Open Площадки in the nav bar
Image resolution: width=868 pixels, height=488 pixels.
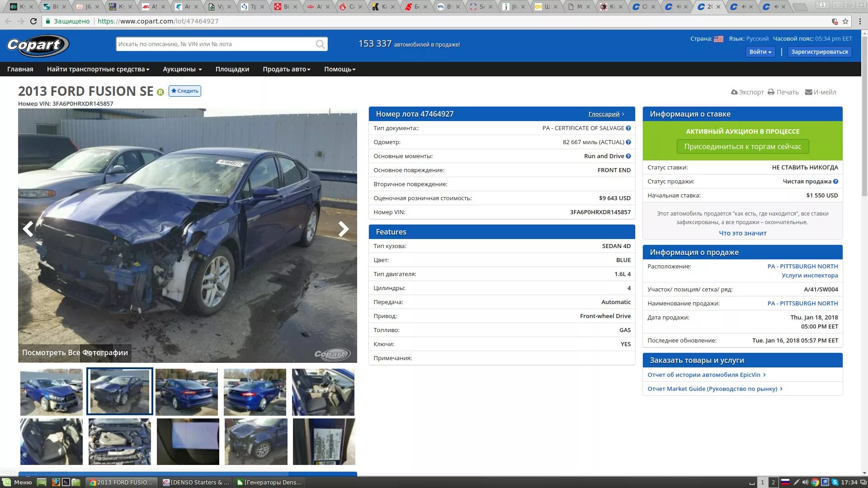(x=232, y=69)
